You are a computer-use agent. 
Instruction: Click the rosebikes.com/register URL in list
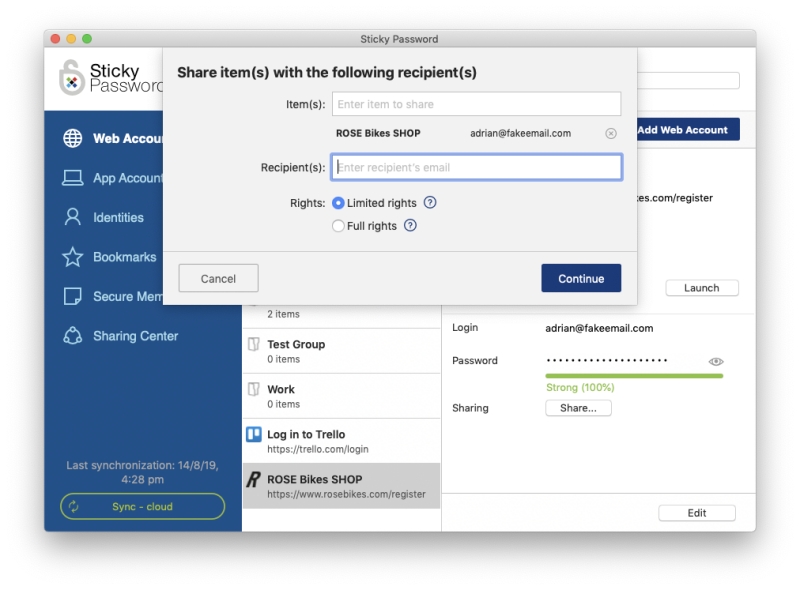tap(346, 494)
